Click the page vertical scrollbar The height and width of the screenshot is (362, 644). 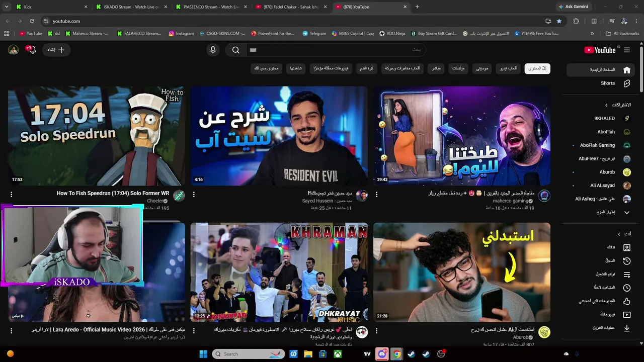pos(641,69)
